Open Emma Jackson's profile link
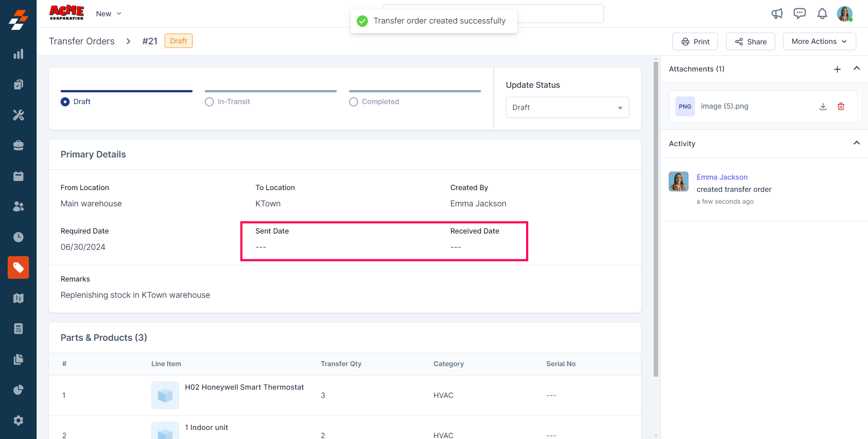This screenshot has width=868, height=439. click(x=722, y=177)
